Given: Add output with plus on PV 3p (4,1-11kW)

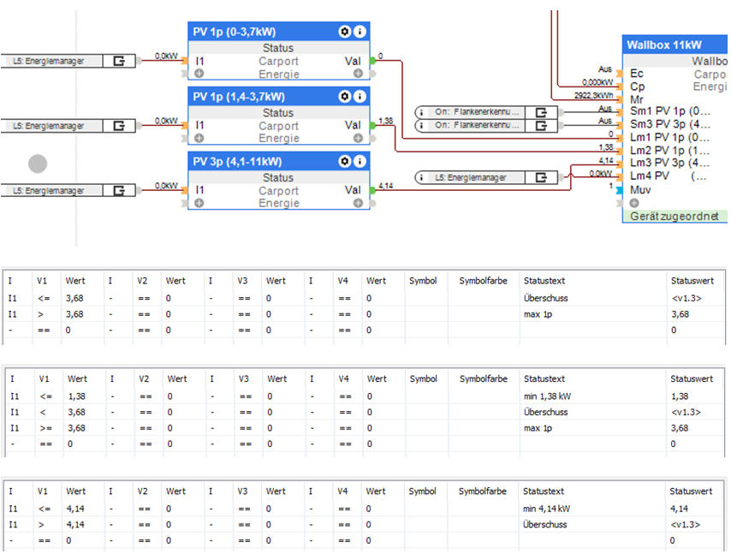Looking at the screenshot, I should [x=358, y=203].
